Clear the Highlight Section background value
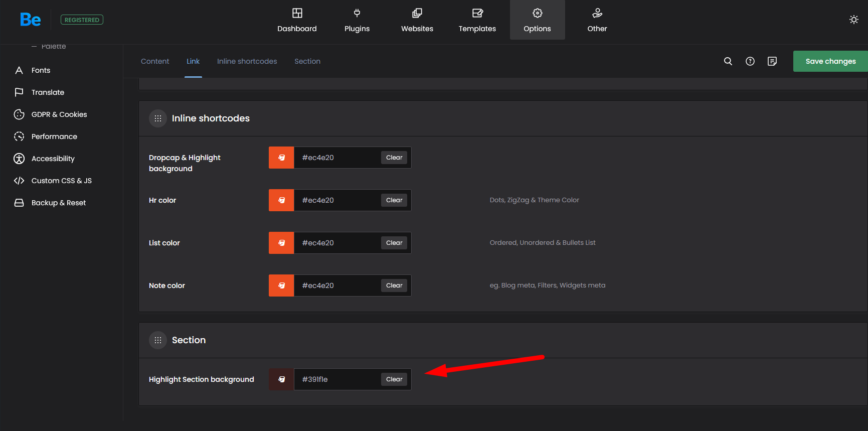 pos(394,379)
